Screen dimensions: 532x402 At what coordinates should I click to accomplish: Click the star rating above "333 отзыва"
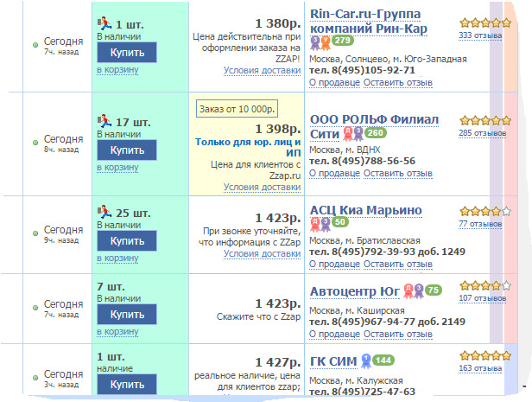pos(482,22)
